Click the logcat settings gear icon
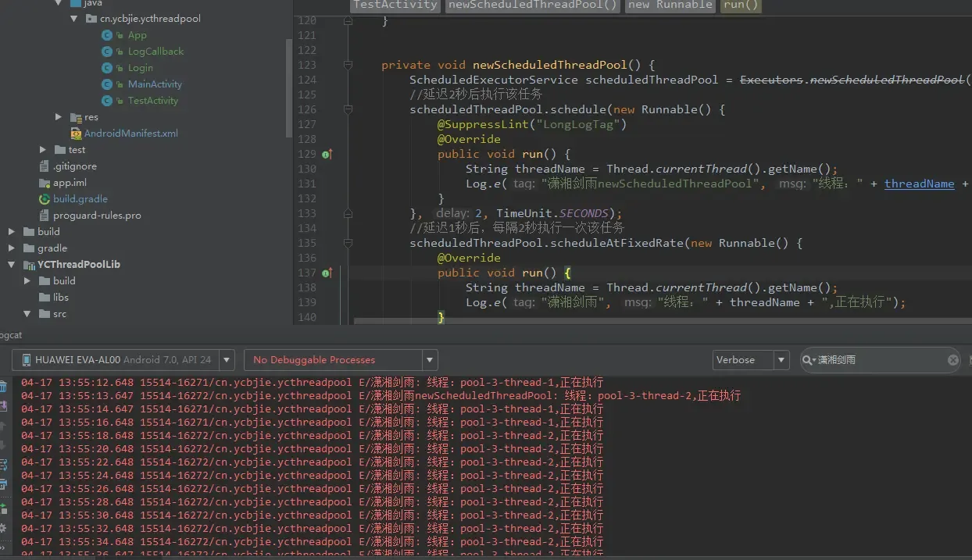Image resolution: width=972 pixels, height=560 pixels. (3, 528)
